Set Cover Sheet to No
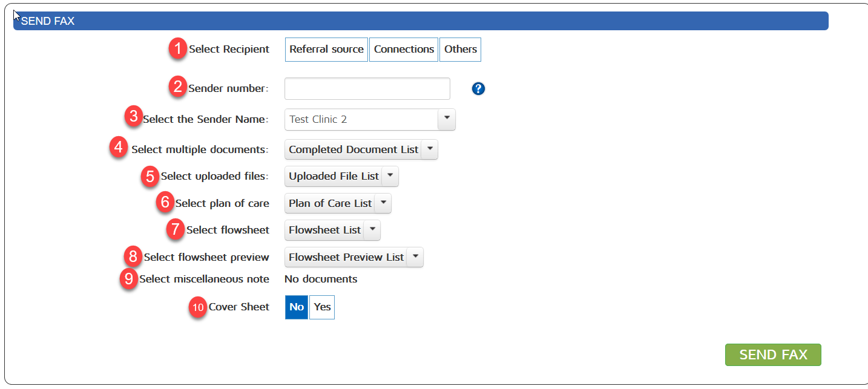 297,307
